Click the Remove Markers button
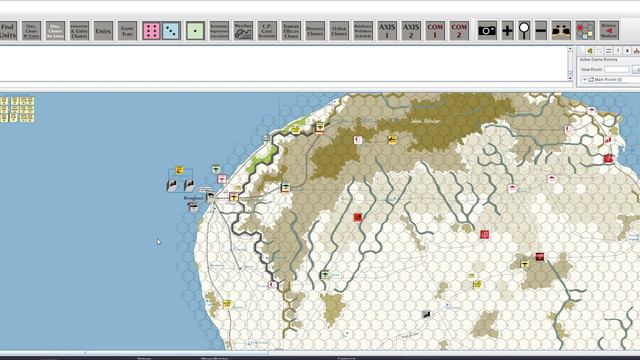Viewport: 640px width, 360px height. pyautogui.click(x=609, y=31)
